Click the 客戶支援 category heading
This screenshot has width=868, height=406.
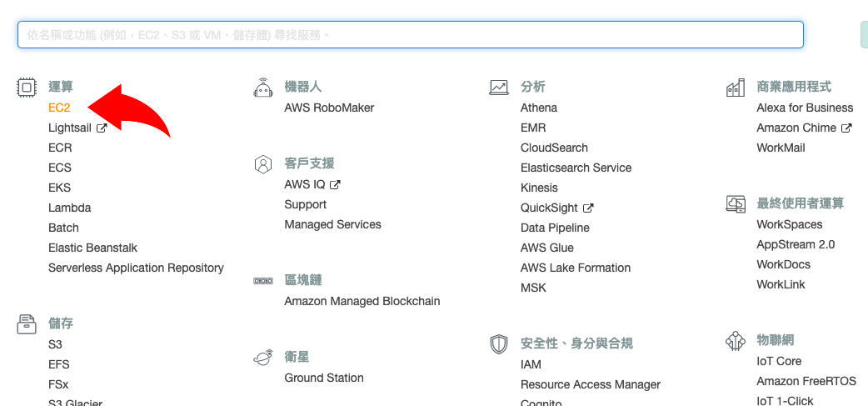[309, 163]
